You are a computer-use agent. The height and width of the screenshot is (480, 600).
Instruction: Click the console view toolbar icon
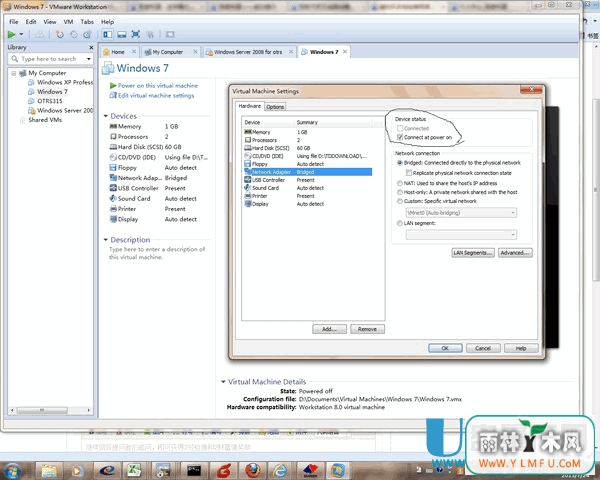pyautogui.click(x=170, y=34)
